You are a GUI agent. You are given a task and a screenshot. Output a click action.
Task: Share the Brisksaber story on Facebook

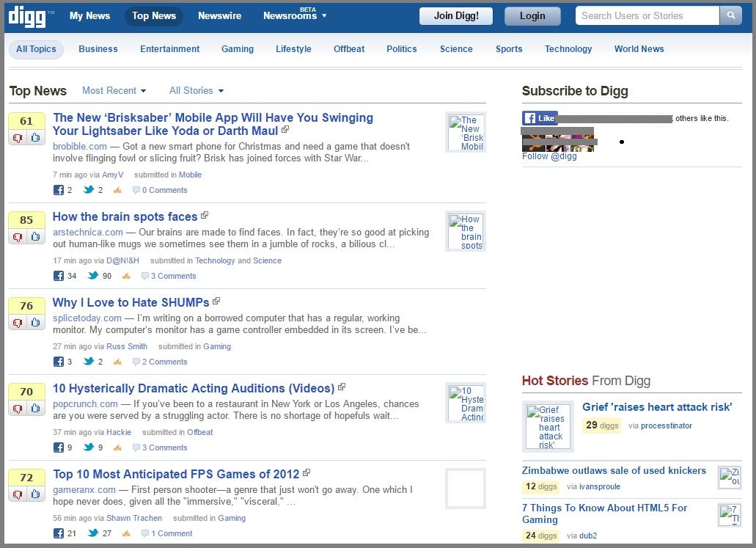click(59, 190)
